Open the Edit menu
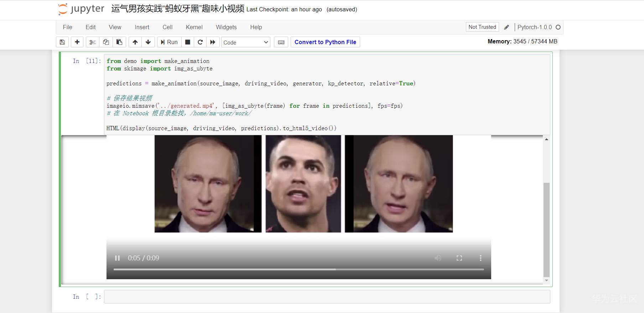644x313 pixels. [x=90, y=27]
